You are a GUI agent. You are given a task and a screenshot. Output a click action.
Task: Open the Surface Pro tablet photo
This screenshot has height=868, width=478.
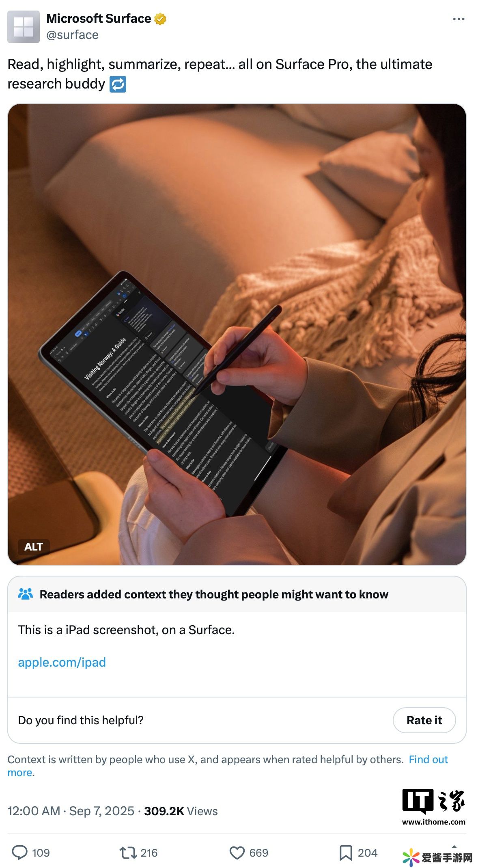pos(237,334)
